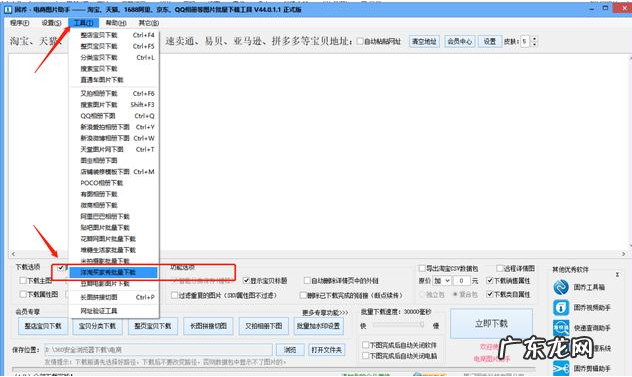This screenshot has width=632, height=377.
Task: Enable 下图完成后自动关闭电脑 checkbox
Action: [366, 356]
